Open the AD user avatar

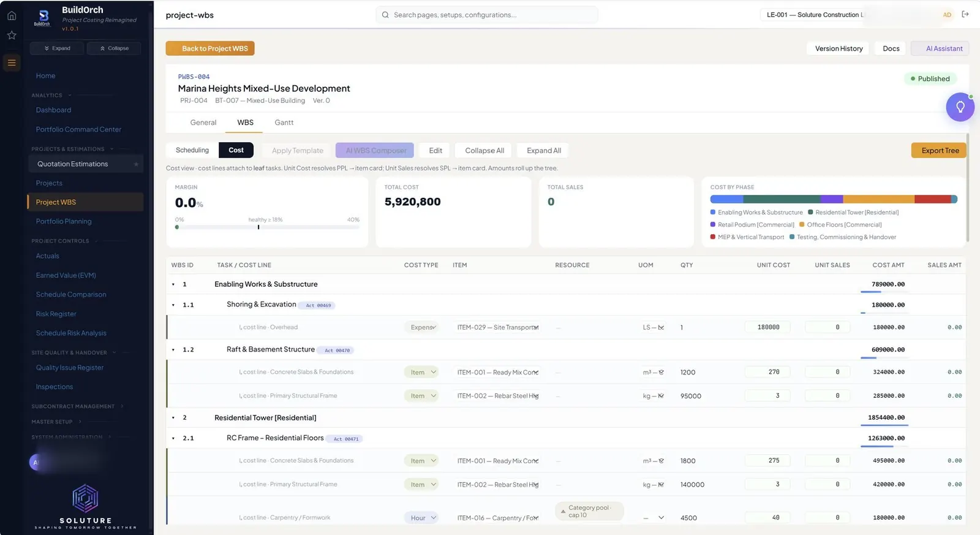947,15
